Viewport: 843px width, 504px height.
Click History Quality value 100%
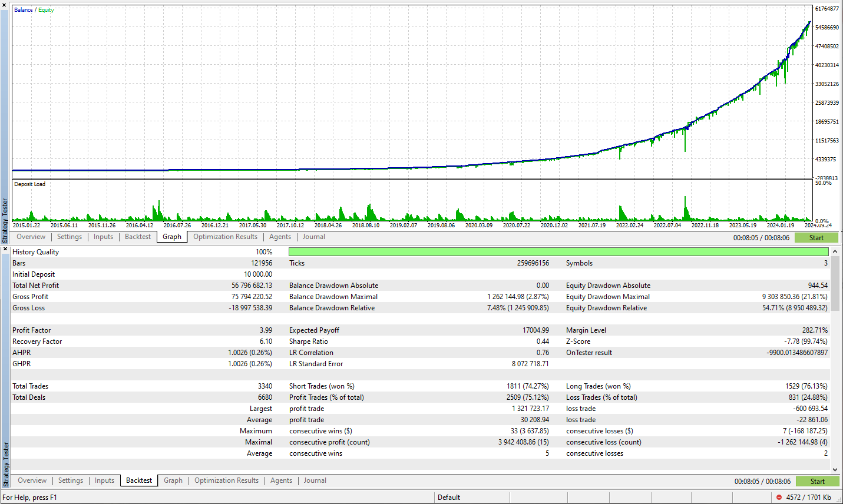pyautogui.click(x=264, y=252)
